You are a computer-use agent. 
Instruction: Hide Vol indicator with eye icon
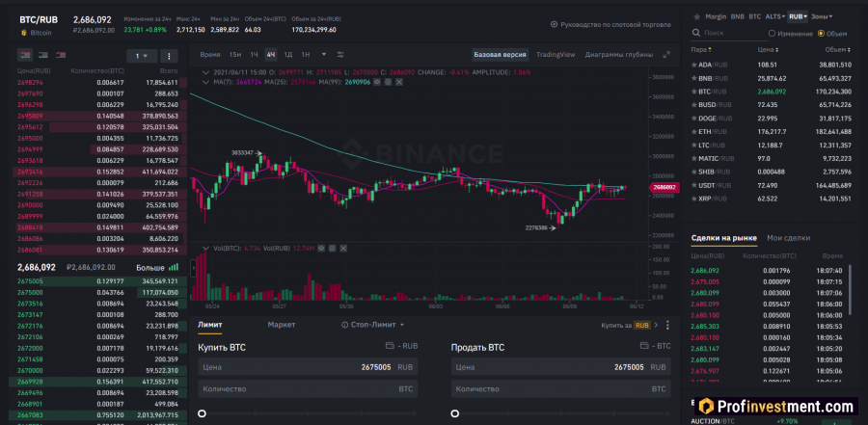(321, 249)
